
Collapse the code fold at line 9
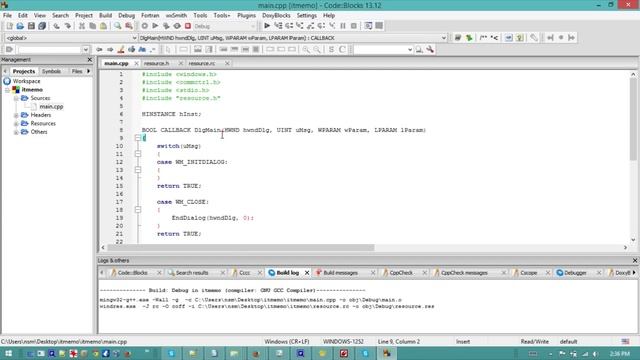click(138, 138)
